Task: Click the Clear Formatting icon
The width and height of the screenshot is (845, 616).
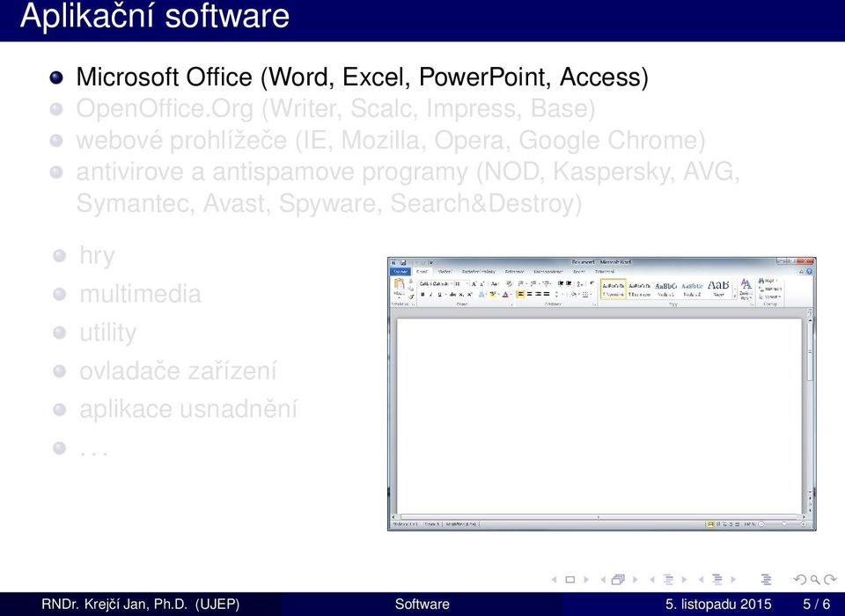Action: [510, 283]
